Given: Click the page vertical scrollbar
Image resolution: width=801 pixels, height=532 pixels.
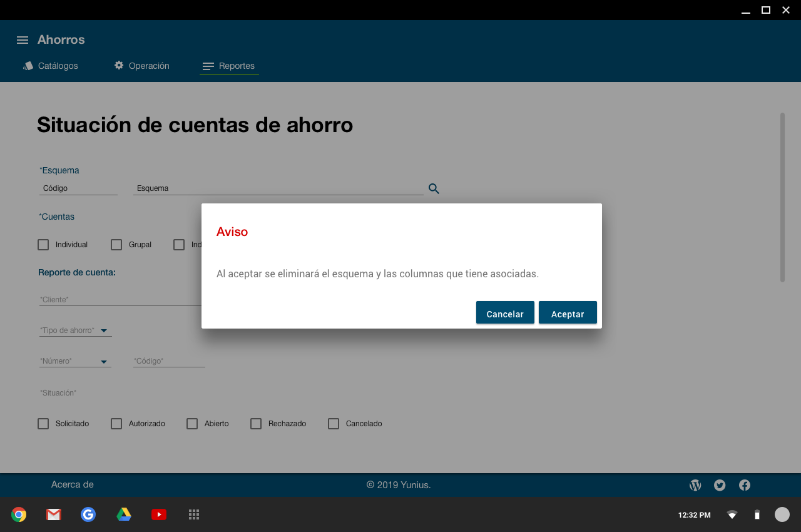Looking at the screenshot, I should (x=782, y=197).
